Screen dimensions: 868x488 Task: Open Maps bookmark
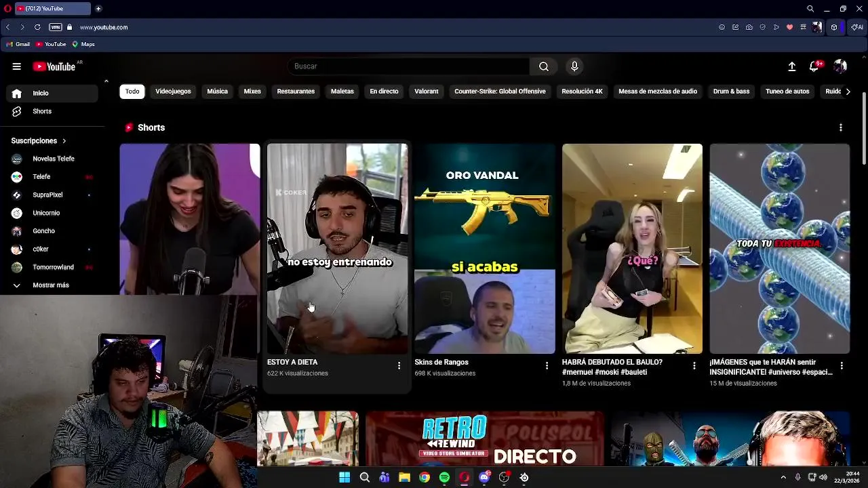click(83, 44)
